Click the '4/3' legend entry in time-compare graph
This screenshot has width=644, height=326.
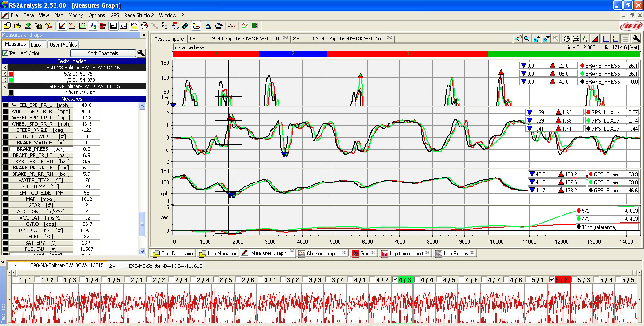pos(607,219)
